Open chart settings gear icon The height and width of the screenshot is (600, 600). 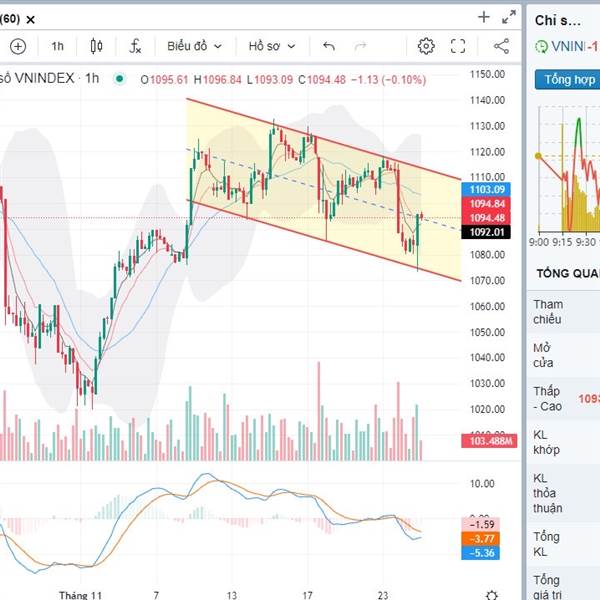pos(426,46)
